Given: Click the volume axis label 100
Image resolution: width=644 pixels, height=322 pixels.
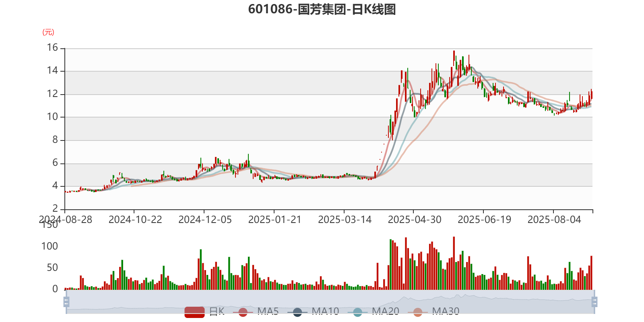Looking at the screenshot, I should [50, 246].
